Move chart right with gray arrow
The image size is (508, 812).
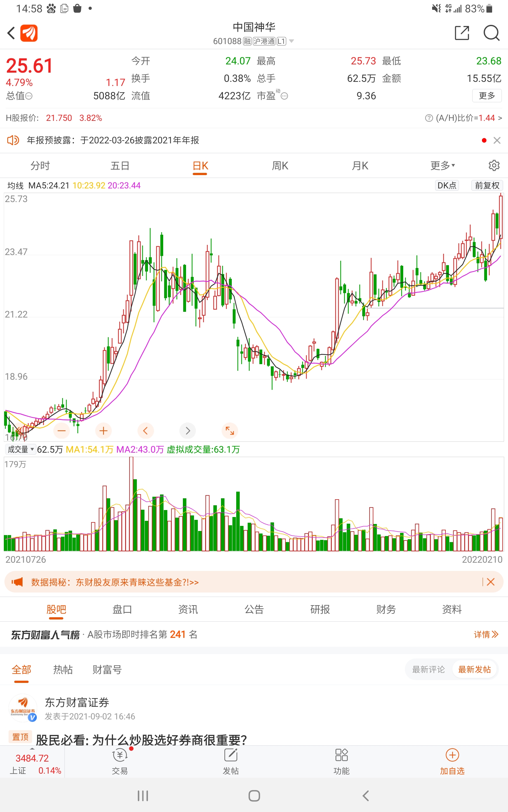click(x=188, y=430)
